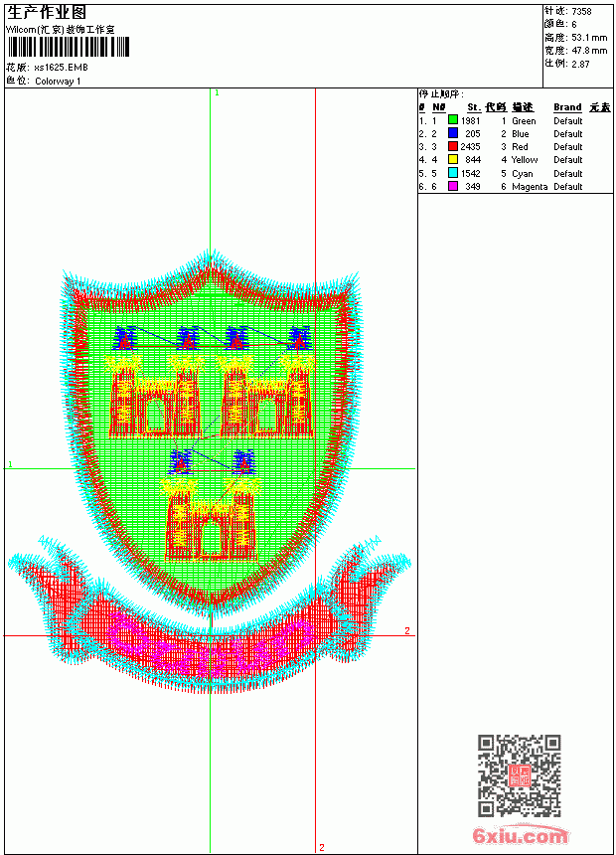616x855 pixels.
Task: Click the Colorway 1 label
Action: coord(58,82)
